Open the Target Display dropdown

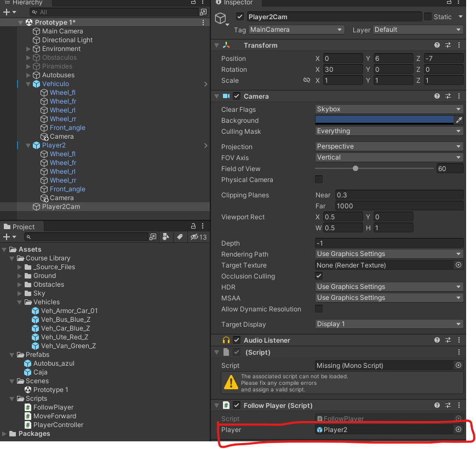tap(389, 324)
